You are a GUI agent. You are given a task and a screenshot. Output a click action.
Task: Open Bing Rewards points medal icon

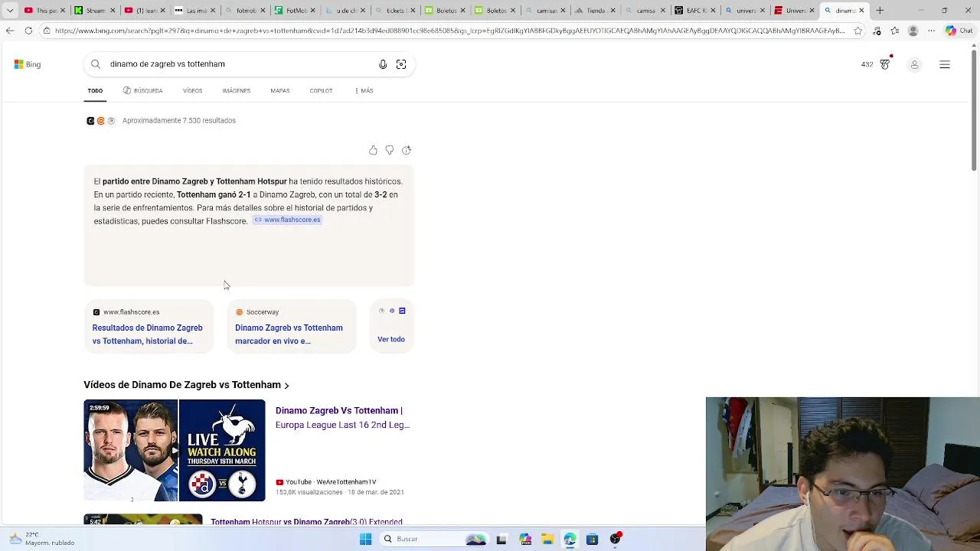885,64
